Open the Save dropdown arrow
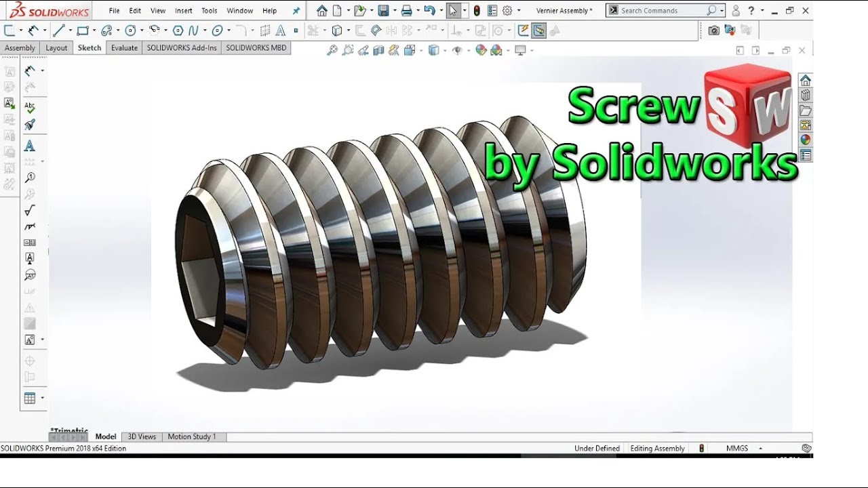The image size is (868, 488). [394, 11]
